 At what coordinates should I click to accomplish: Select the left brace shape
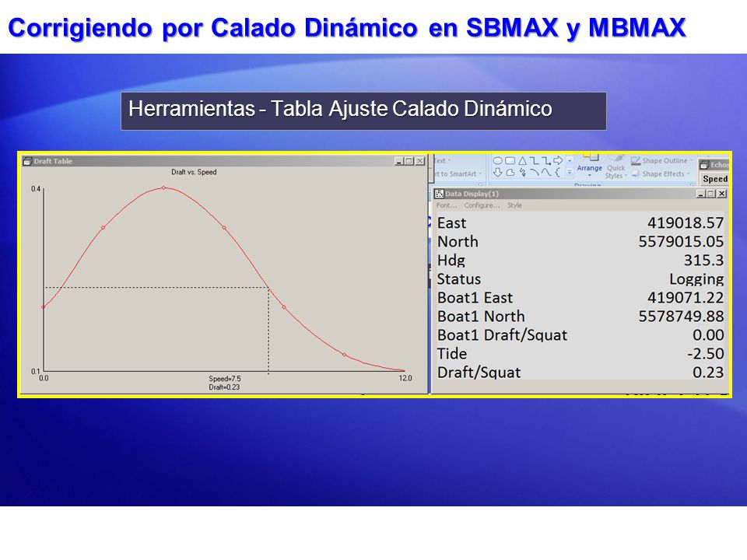tap(557, 173)
